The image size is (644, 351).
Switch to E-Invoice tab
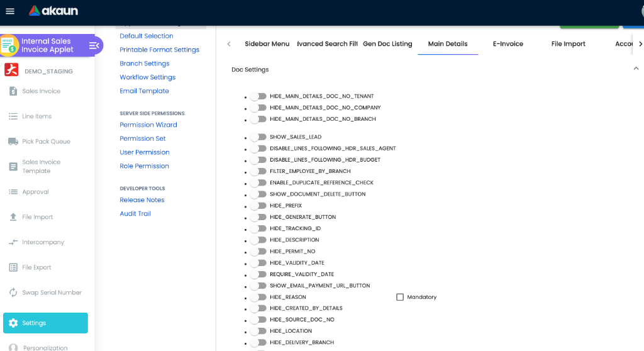tap(508, 44)
